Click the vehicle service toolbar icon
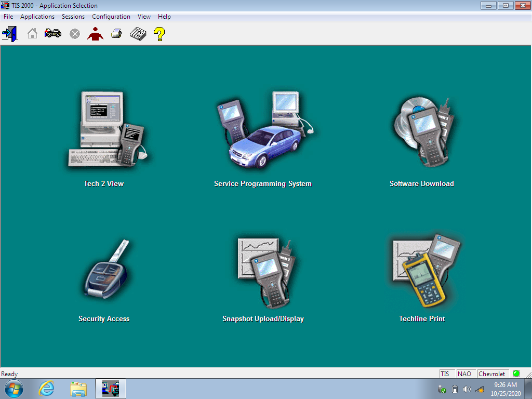The width and height of the screenshot is (532, 399). point(52,33)
